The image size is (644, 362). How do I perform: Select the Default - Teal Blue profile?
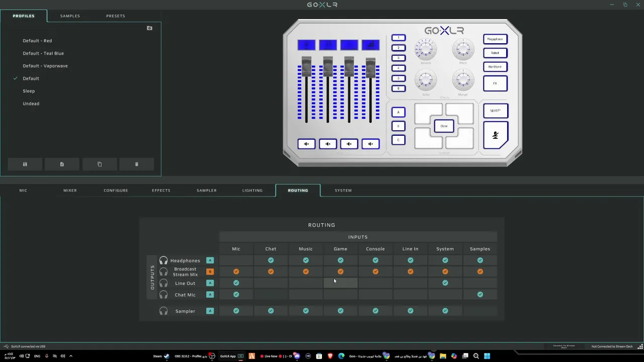(x=43, y=53)
